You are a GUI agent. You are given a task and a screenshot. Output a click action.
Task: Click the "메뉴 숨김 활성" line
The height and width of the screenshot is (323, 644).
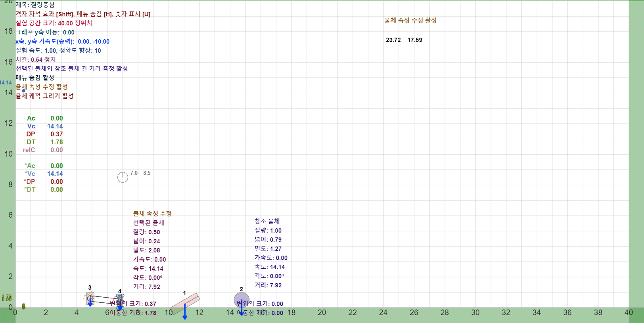click(35, 78)
